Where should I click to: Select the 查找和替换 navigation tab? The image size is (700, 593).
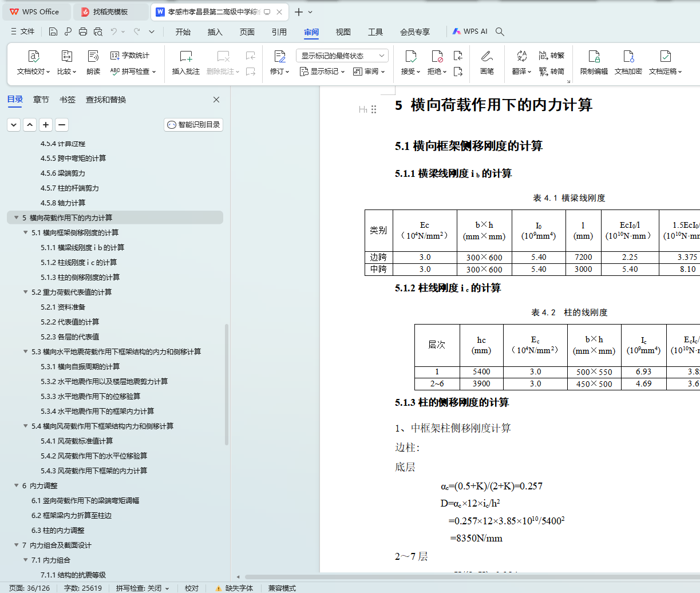[106, 100]
